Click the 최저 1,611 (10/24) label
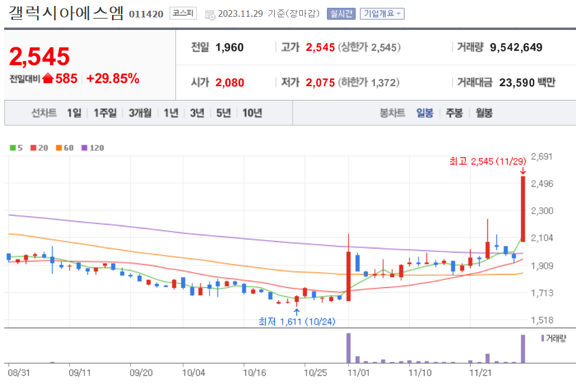The height and width of the screenshot is (392, 576). coord(297,321)
